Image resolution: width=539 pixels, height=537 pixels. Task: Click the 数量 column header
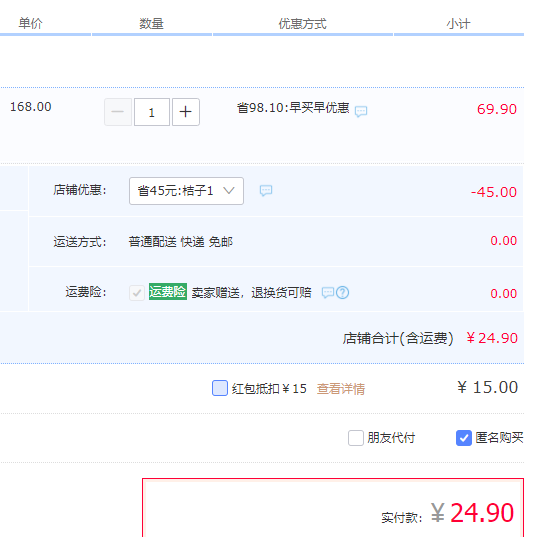point(151,24)
